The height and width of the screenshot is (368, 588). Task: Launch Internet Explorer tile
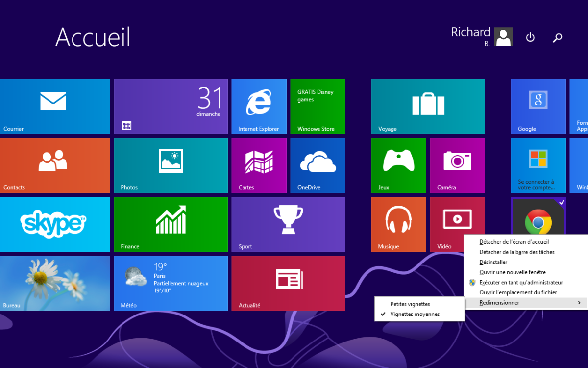(x=259, y=106)
